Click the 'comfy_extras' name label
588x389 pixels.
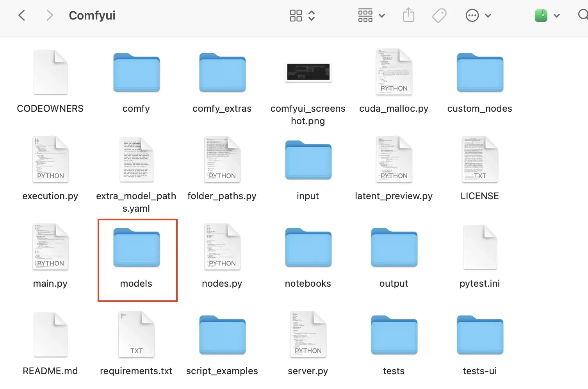click(x=222, y=109)
